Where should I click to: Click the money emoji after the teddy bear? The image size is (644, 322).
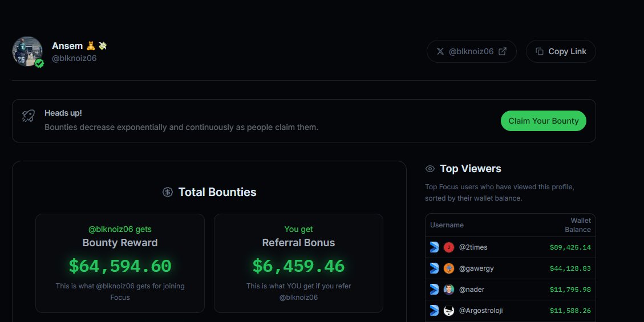coord(103,46)
